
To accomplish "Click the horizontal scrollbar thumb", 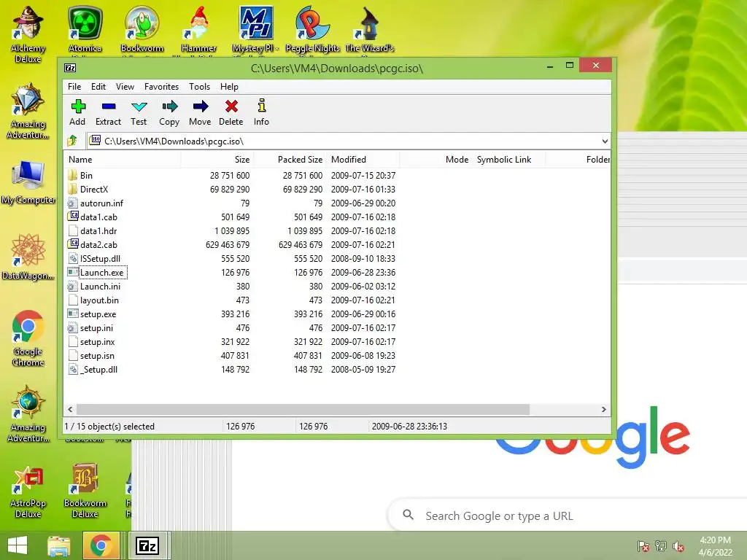I will click(303, 410).
